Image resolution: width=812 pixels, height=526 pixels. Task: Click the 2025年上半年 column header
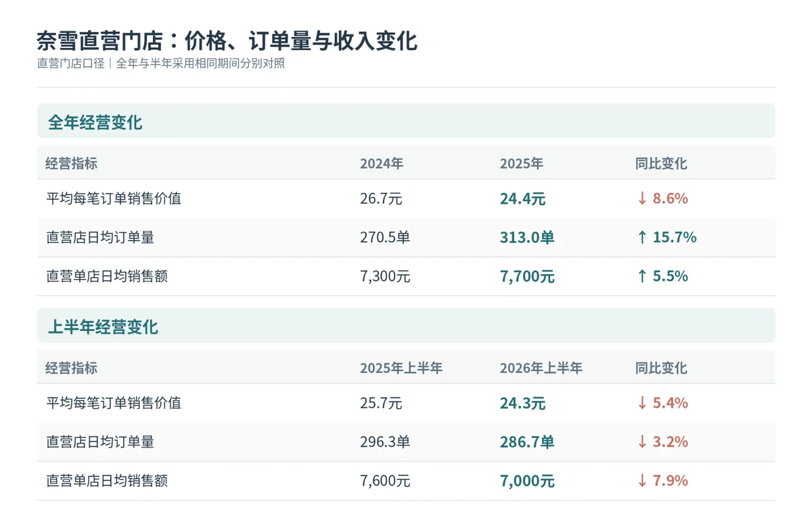point(401,368)
